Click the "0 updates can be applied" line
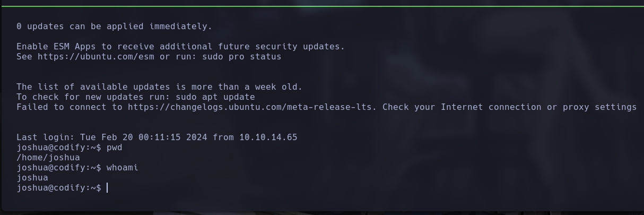Viewport: 644px width, 215px height. (114, 26)
